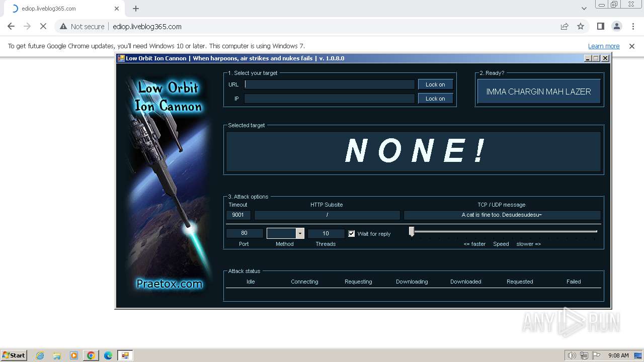Open the media player taskbar icon

(74, 355)
